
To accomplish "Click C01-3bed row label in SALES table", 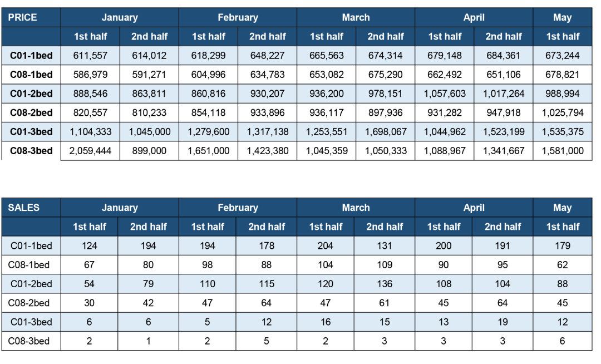I will click(31, 322).
